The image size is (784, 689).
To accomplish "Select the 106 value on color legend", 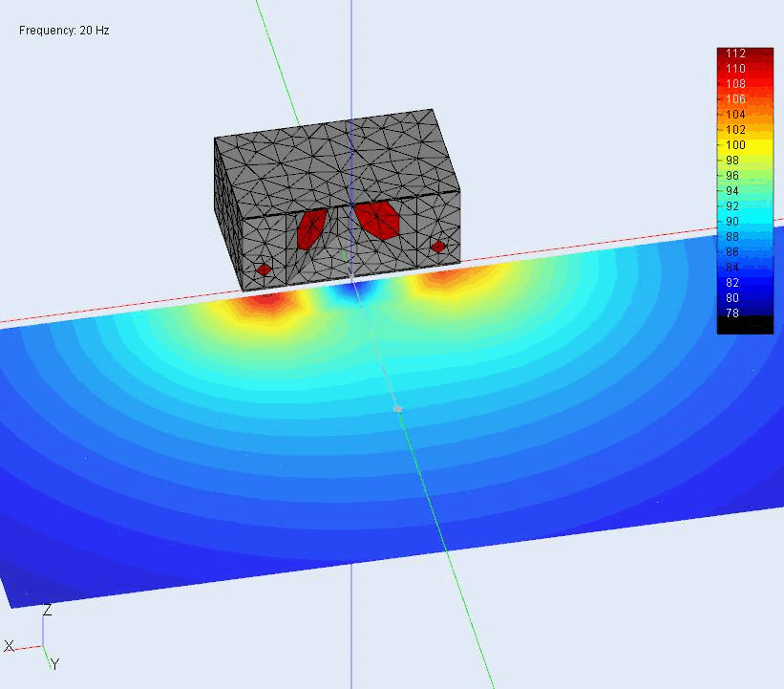I will (x=735, y=99).
